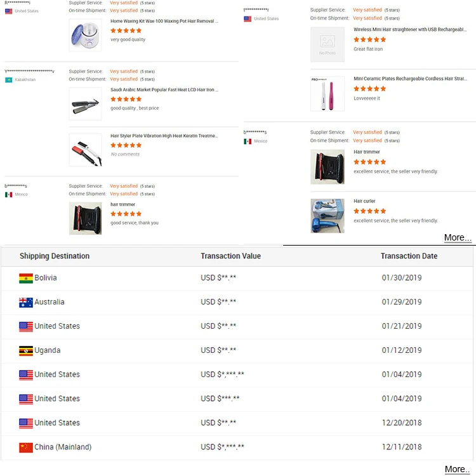Open the Wireless Mini Hair Straightener link
The height and width of the screenshot is (476, 476).
pyautogui.click(x=411, y=29)
